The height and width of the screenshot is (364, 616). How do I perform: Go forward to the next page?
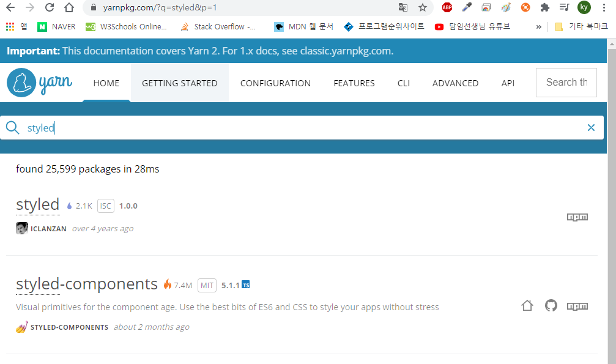(x=30, y=7)
